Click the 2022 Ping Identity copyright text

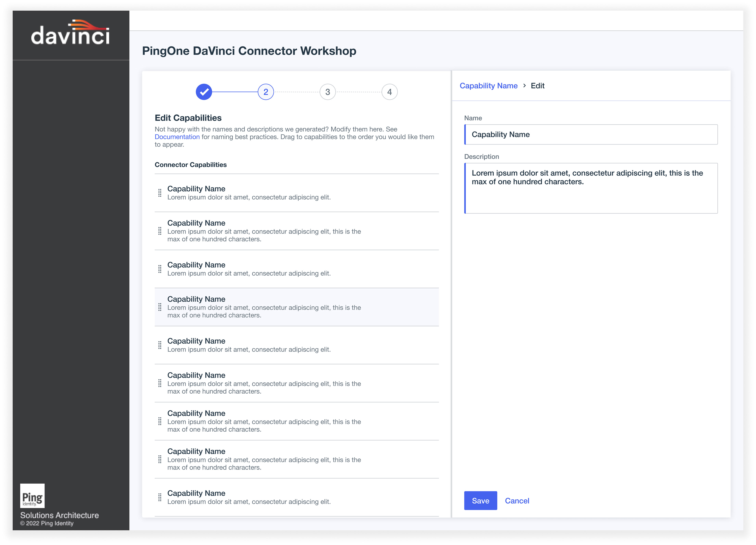click(47, 523)
